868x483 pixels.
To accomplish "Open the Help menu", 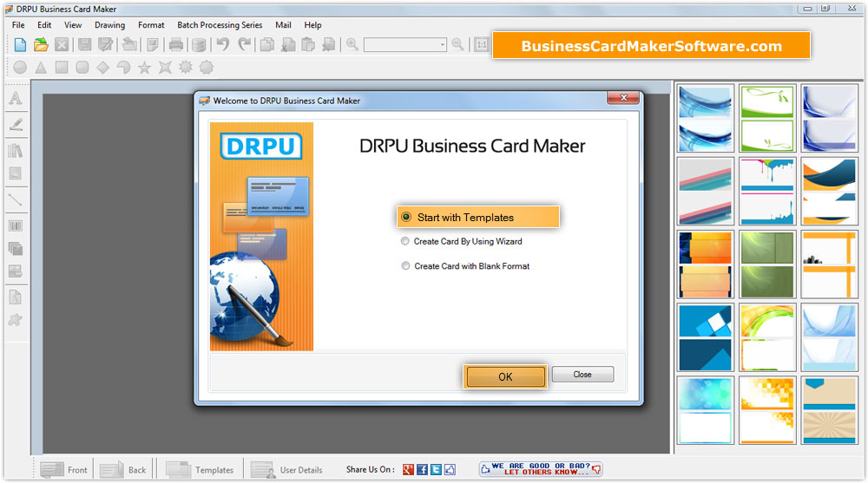I will (312, 25).
